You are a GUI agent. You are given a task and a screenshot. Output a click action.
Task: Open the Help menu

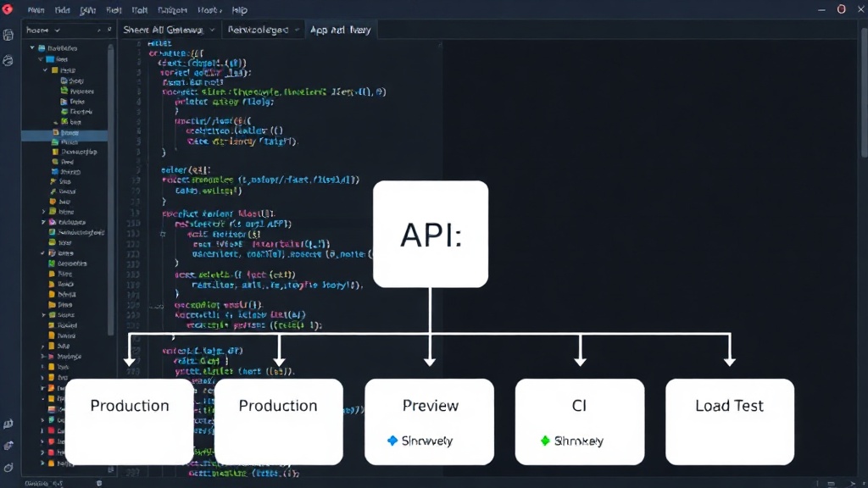coord(239,10)
